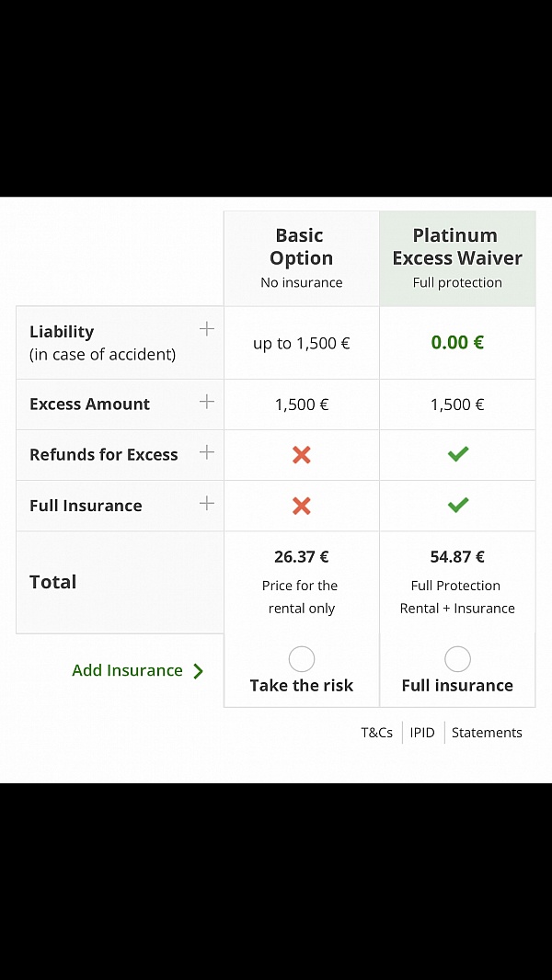Click the green checkmark for Refunds for Excess Platinum
The width and height of the screenshot is (552, 980).
point(457,454)
